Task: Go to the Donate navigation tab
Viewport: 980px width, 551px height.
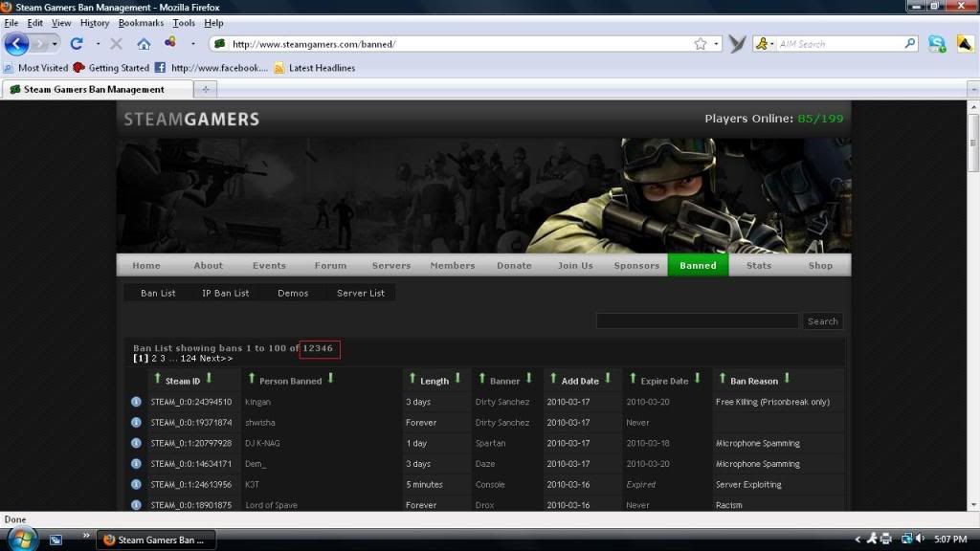Action: pos(514,265)
